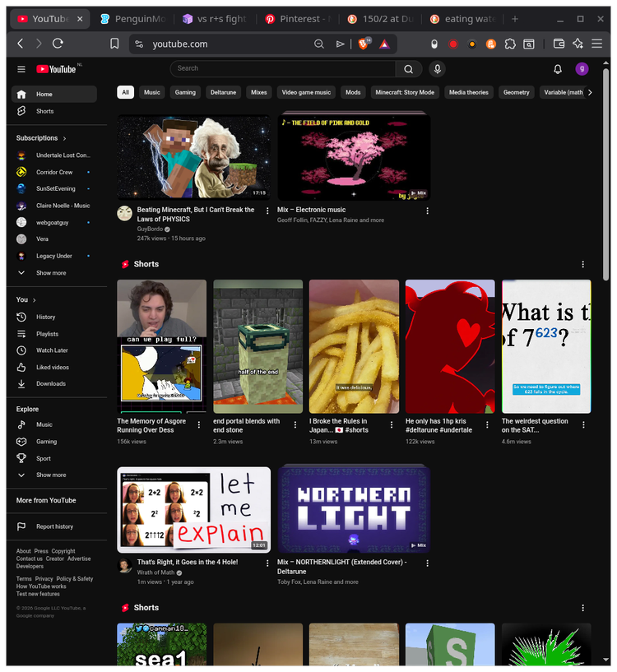Image resolution: width=617 pixels, height=672 pixels.
Task: Expand Show more under Subscriptions
Action: tap(54, 273)
